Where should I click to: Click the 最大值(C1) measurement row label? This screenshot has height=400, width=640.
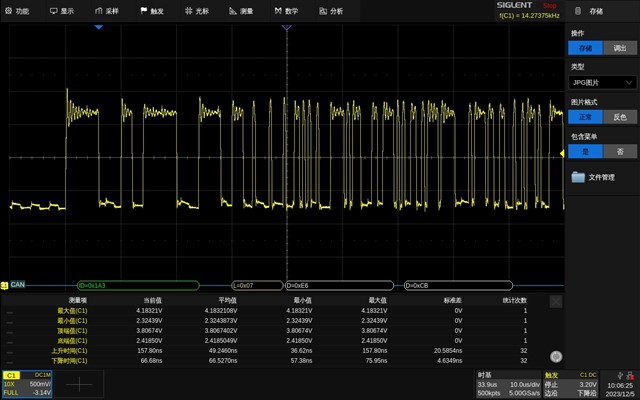pos(72,311)
